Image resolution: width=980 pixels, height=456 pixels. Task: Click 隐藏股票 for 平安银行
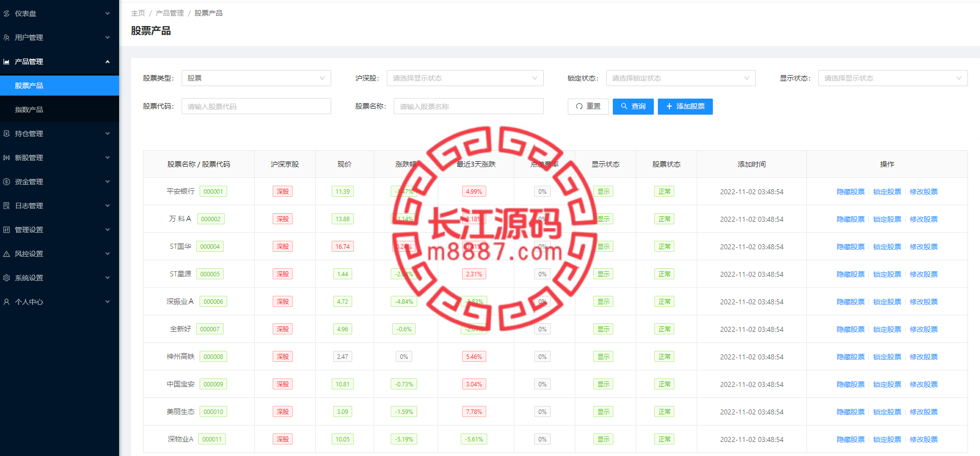850,192
